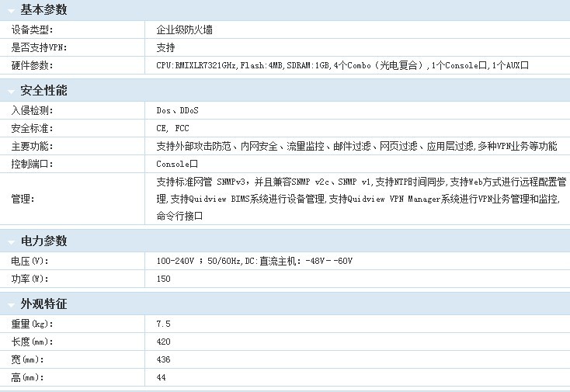Click the Dos、DDoS value
The width and height of the screenshot is (570, 392).
(x=177, y=110)
